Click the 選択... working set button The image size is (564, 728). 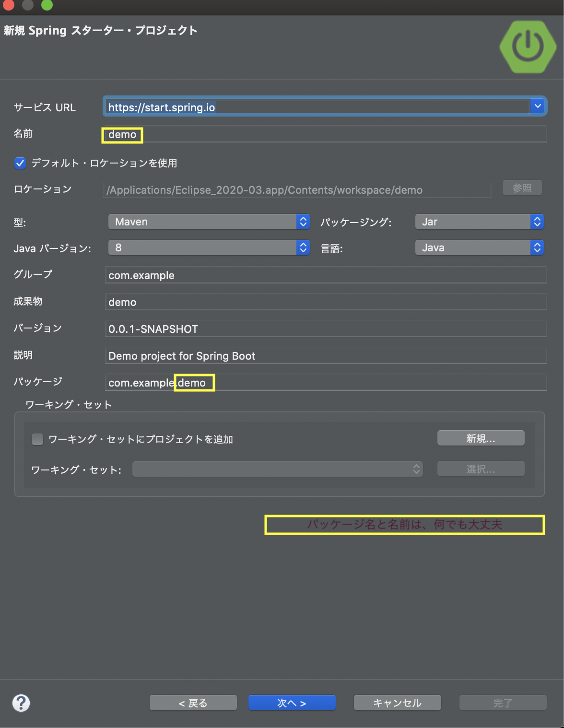(481, 469)
